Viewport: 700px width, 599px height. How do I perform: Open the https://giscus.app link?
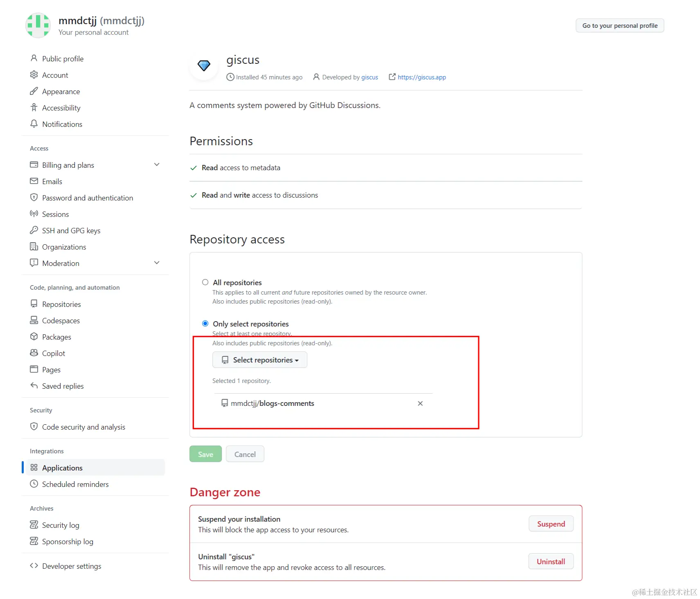(421, 77)
